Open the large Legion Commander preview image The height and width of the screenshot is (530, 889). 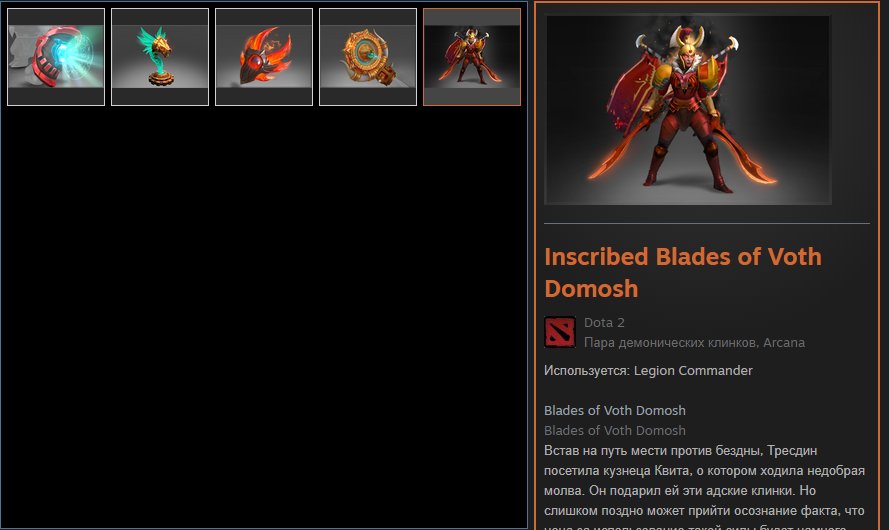tap(688, 110)
